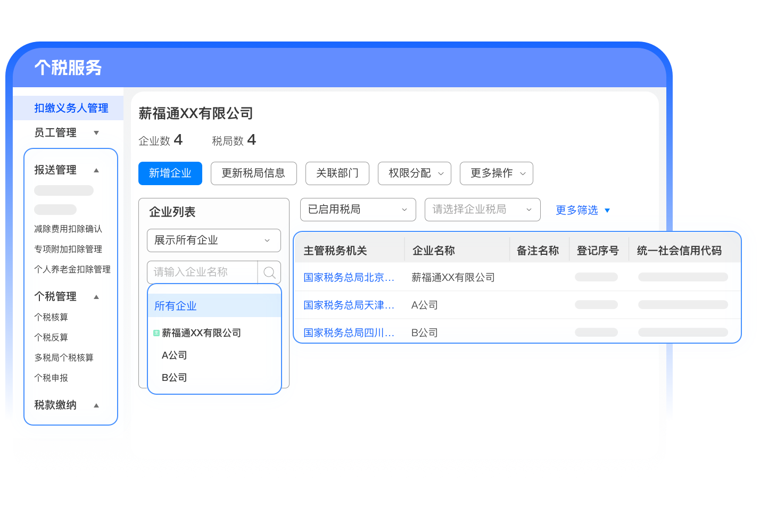Open the 更多操作 dropdown button

pyautogui.click(x=496, y=173)
